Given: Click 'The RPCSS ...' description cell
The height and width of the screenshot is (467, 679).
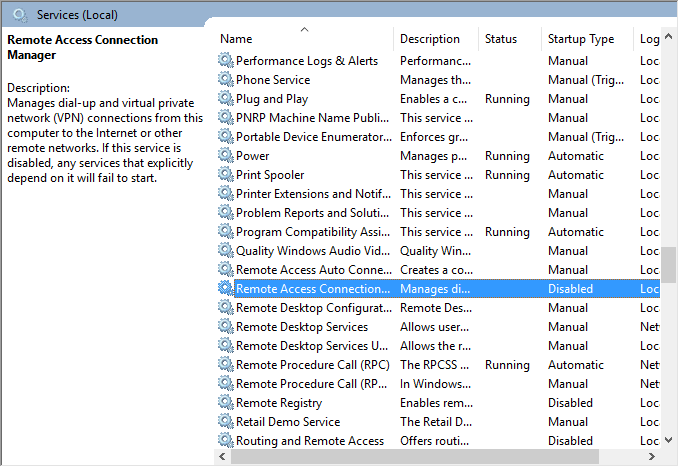Looking at the screenshot, I should (x=434, y=365).
